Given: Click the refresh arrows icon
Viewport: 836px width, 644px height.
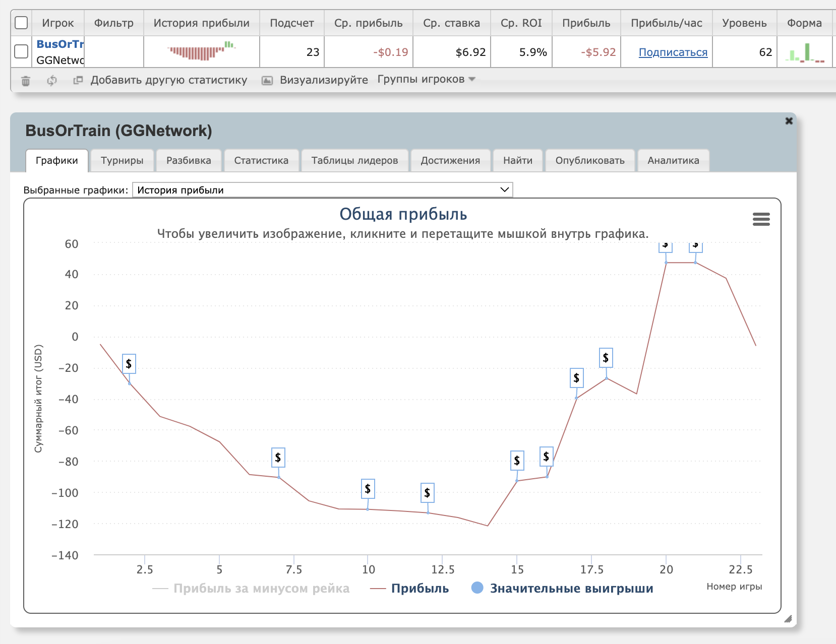Looking at the screenshot, I should pos(51,81).
